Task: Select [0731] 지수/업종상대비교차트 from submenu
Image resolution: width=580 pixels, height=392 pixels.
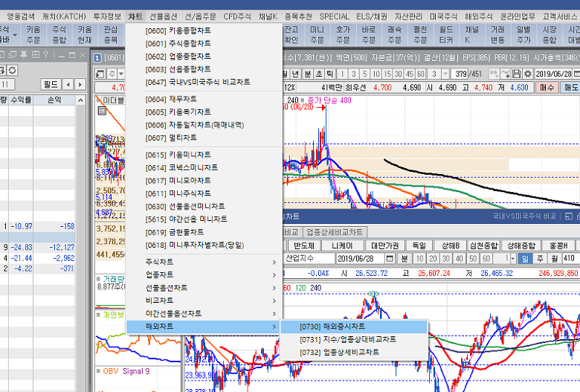Action: click(x=354, y=339)
